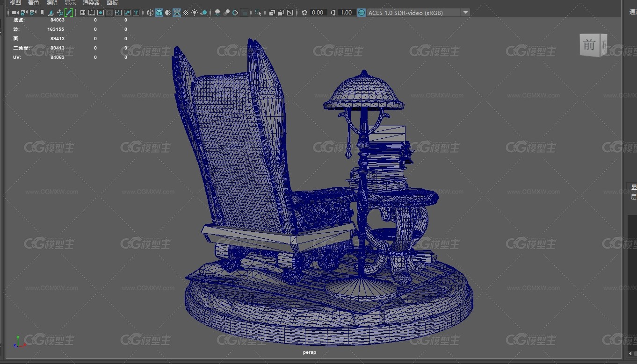Image resolution: width=637 pixels, height=364 pixels.
Task: Click the Depth of Field icon
Action: pyautogui.click(x=245, y=13)
